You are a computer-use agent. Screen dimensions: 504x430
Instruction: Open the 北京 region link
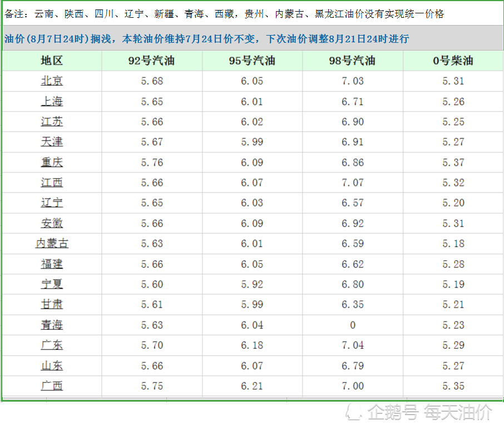tap(52, 81)
